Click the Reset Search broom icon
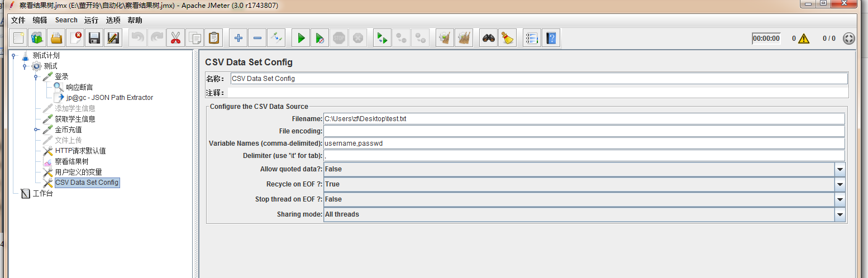Image resolution: width=868 pixels, height=278 pixels. point(507,38)
